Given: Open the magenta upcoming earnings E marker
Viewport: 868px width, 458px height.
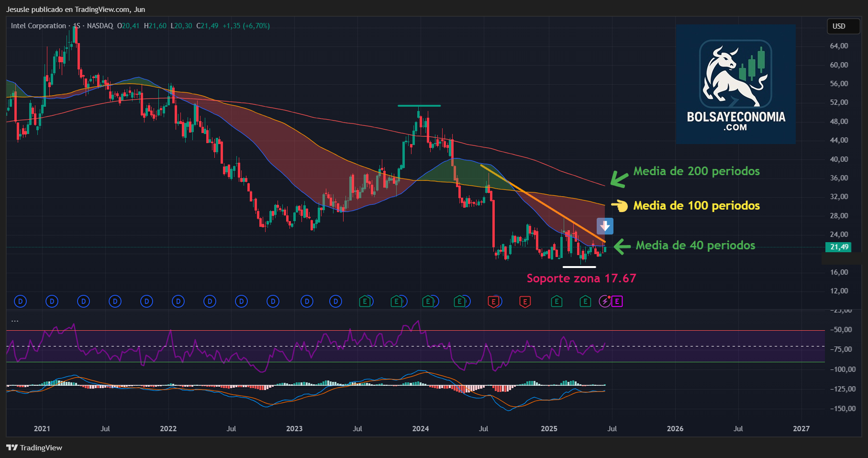Looking at the screenshot, I should pos(617,302).
